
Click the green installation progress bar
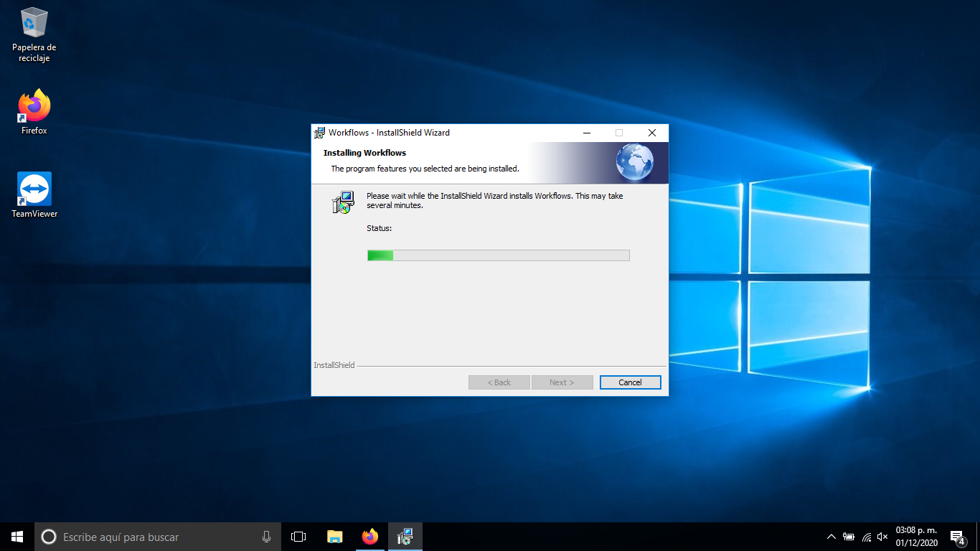[x=498, y=255]
